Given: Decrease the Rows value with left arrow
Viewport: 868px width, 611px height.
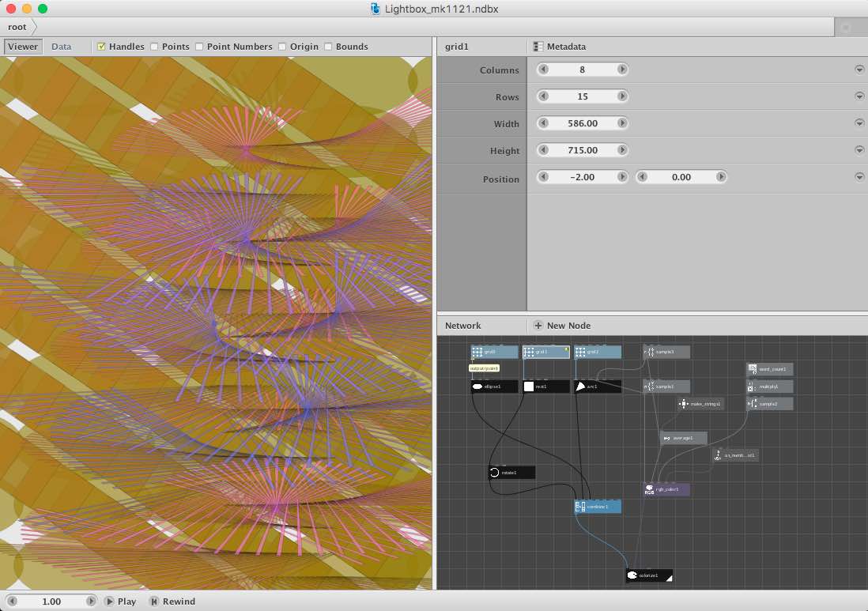Looking at the screenshot, I should (x=544, y=96).
